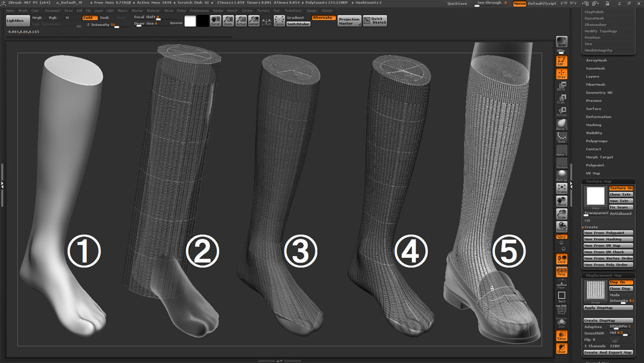The height and width of the screenshot is (363, 644).
Task: Open the Zplugin menu
Action: coord(311,11)
